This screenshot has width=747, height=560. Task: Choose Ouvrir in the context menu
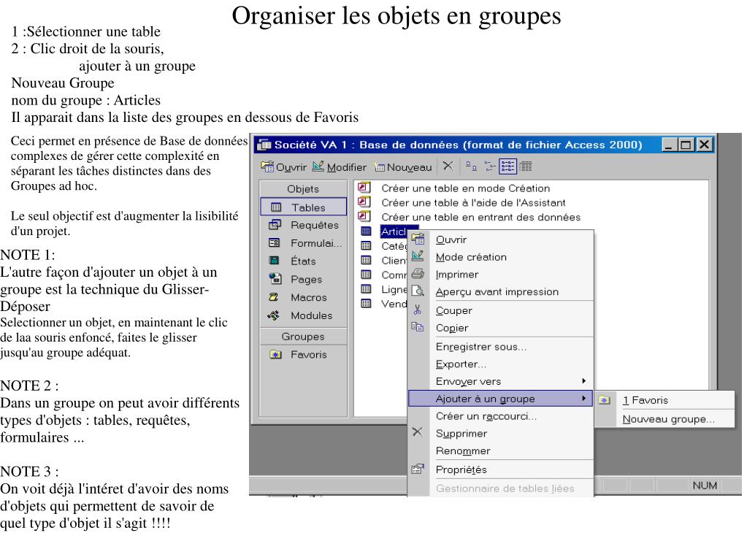[x=501, y=239]
